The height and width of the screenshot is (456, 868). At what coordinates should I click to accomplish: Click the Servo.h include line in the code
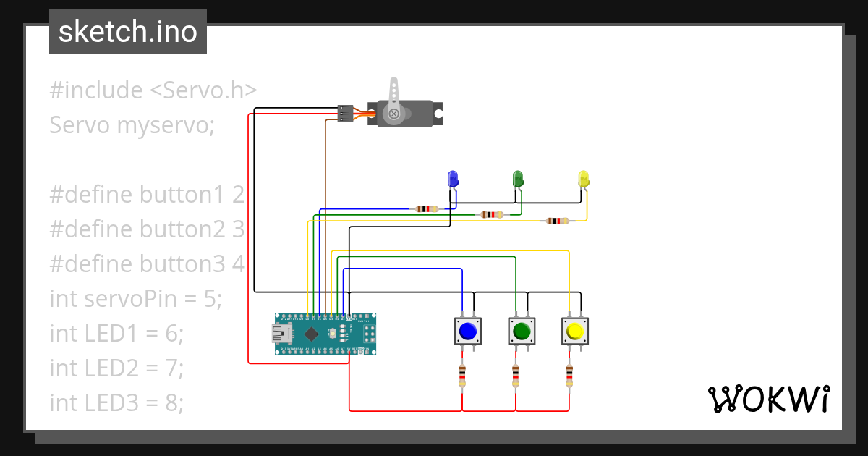[152, 90]
